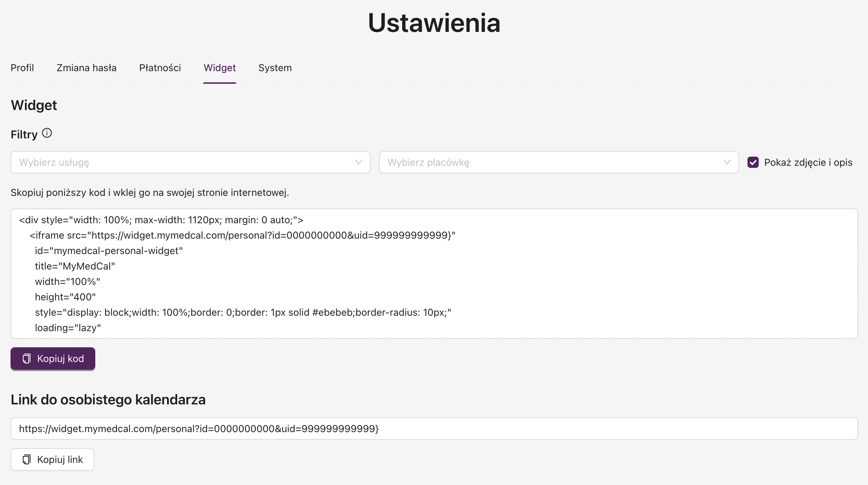Click the Ustawienia page title
Screen dimensions: 868x485
point(434,23)
